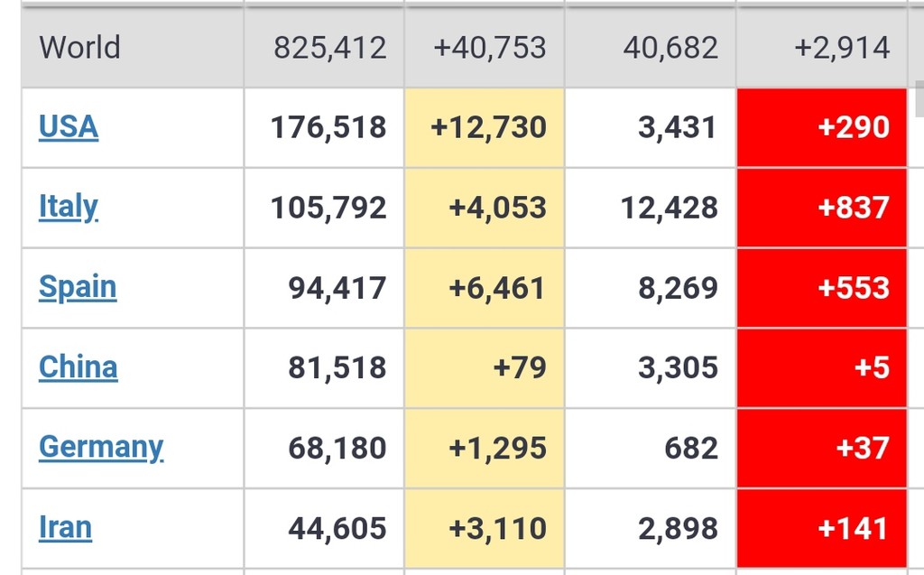Click USA total cases 176,518

point(328,127)
